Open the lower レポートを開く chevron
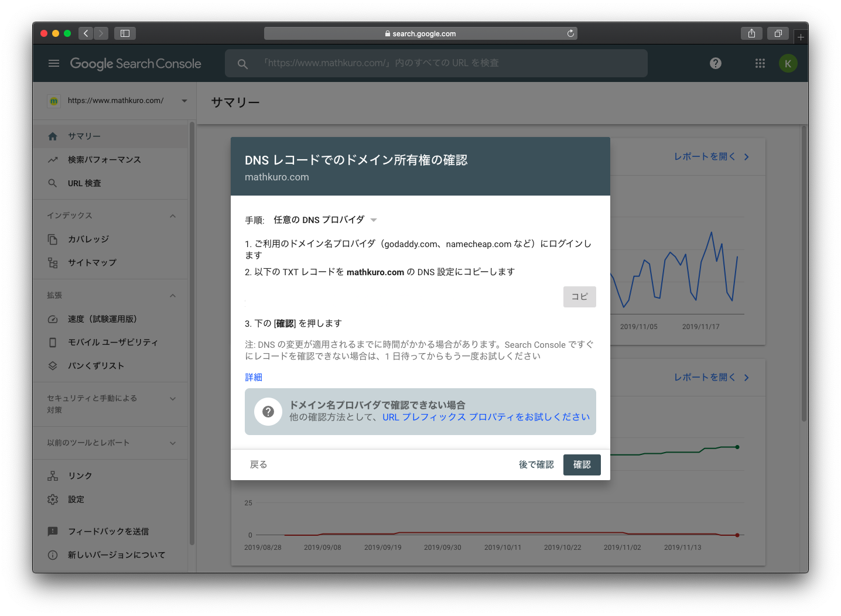The image size is (841, 616). [x=746, y=378]
